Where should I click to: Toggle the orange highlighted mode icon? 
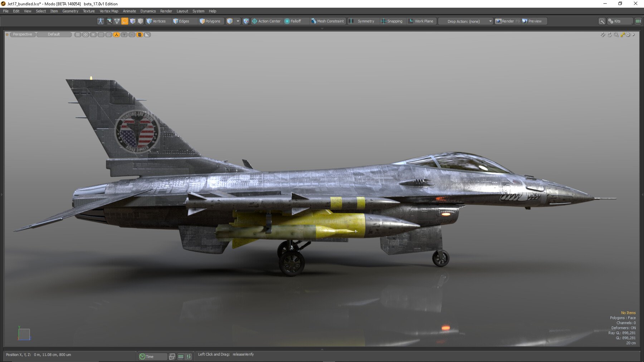click(125, 21)
